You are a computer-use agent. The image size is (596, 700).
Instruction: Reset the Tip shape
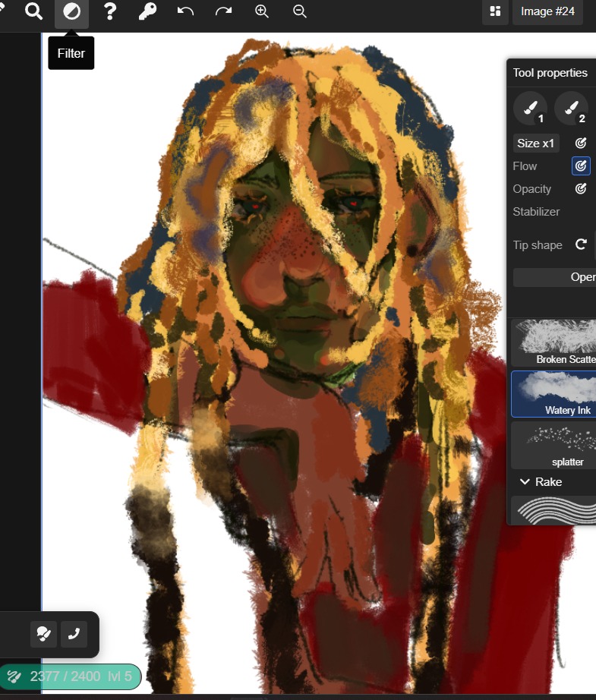[581, 244]
